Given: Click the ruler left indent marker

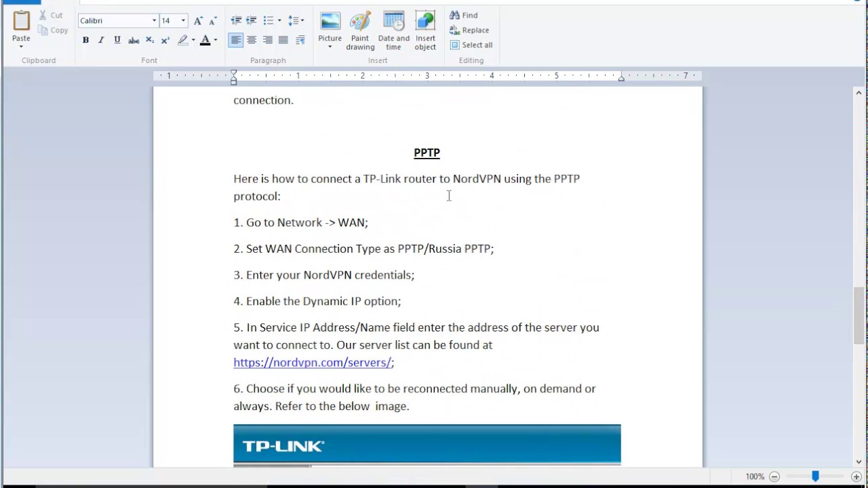Looking at the screenshot, I should (233, 78).
